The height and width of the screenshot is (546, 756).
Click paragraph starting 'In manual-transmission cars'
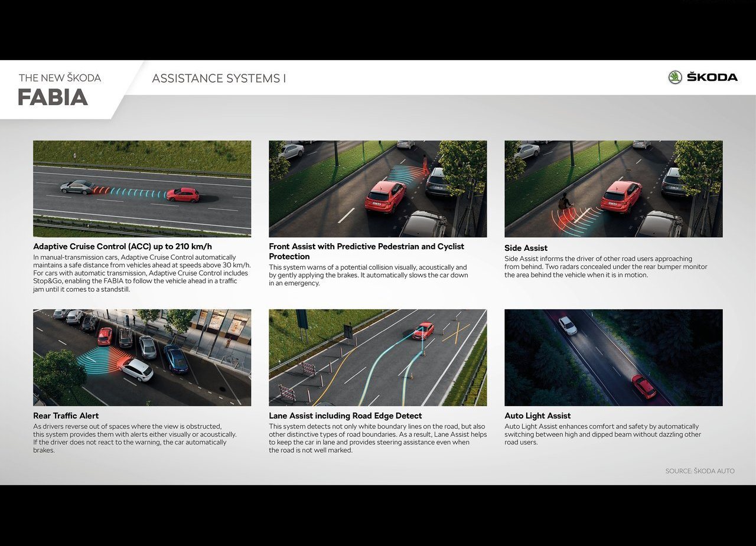coord(142,273)
